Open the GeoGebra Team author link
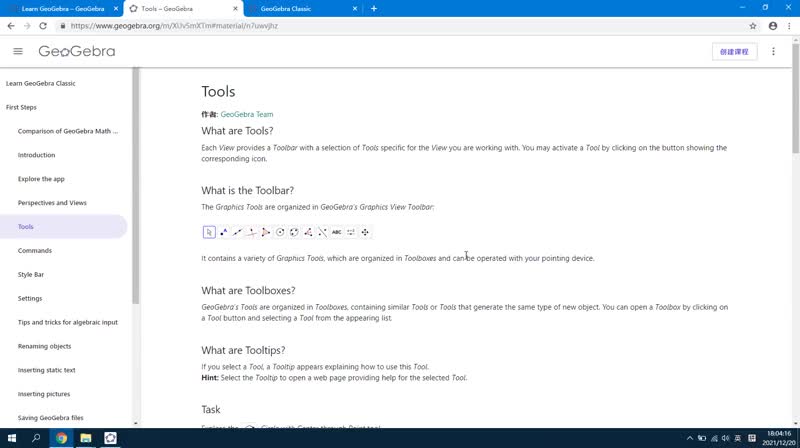Screen dimensions: 800x448 coord(247,114)
